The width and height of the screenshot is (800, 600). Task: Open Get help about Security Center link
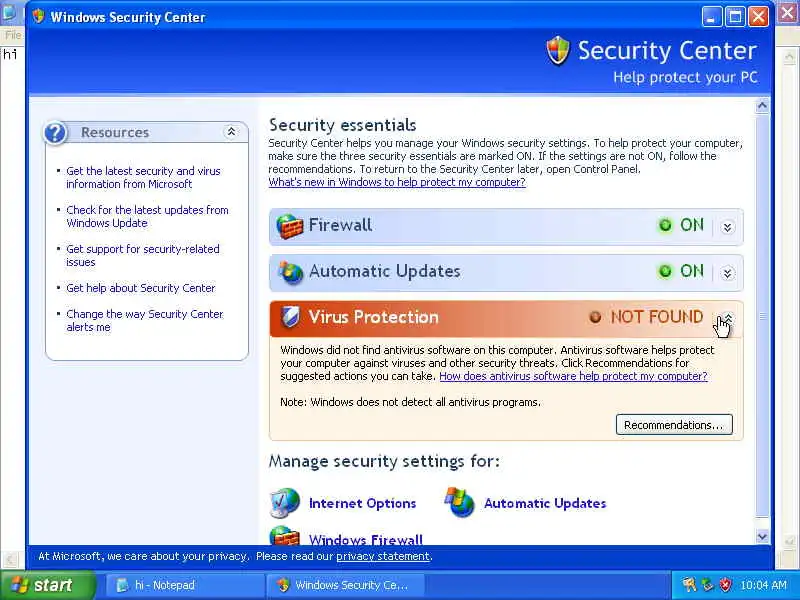[x=141, y=288]
